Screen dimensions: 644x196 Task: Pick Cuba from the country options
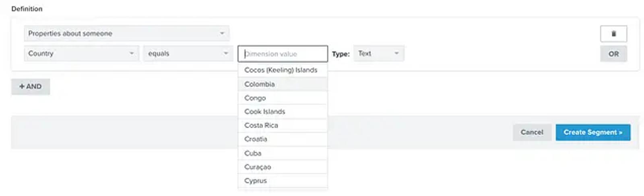pos(283,153)
